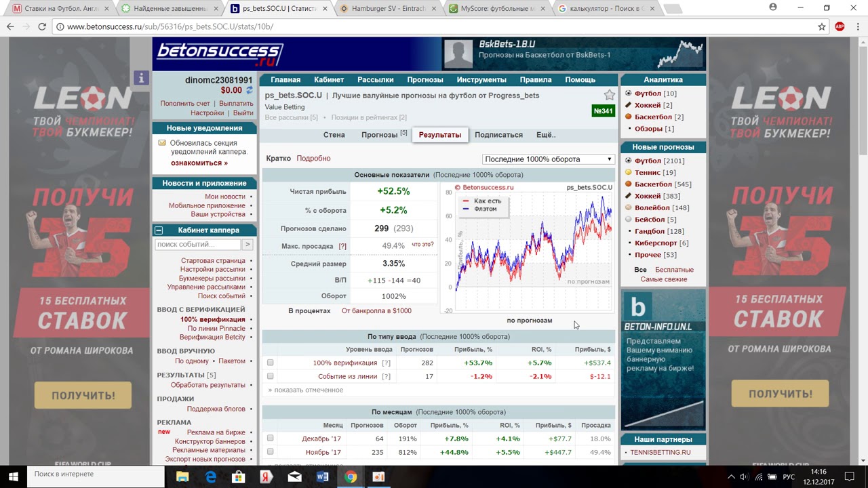Check the Декабрь '17 row checkbox
Image resolution: width=868 pixels, height=488 pixels.
coord(270,439)
